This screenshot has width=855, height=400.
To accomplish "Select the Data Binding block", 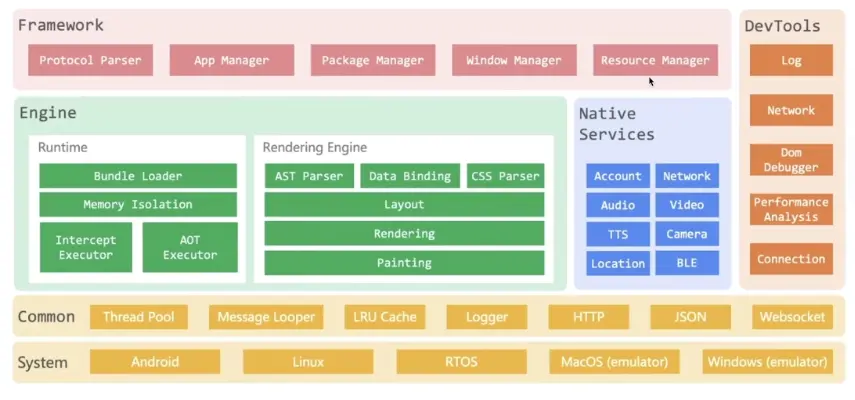I will (x=409, y=176).
